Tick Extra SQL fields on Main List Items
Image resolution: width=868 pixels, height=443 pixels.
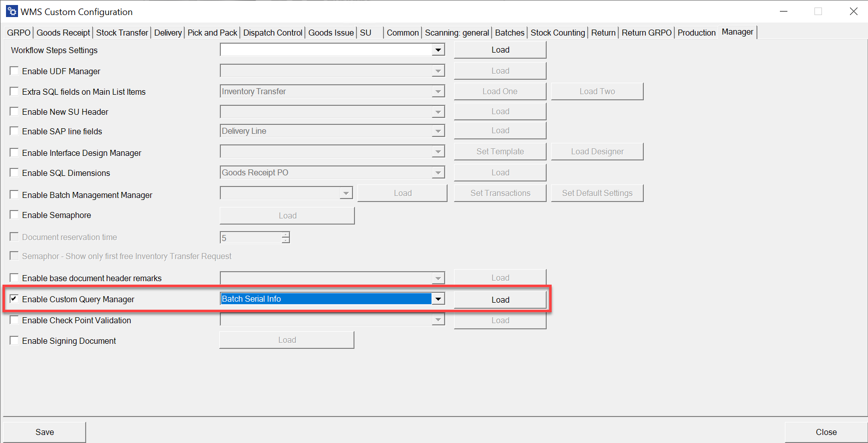14,92
